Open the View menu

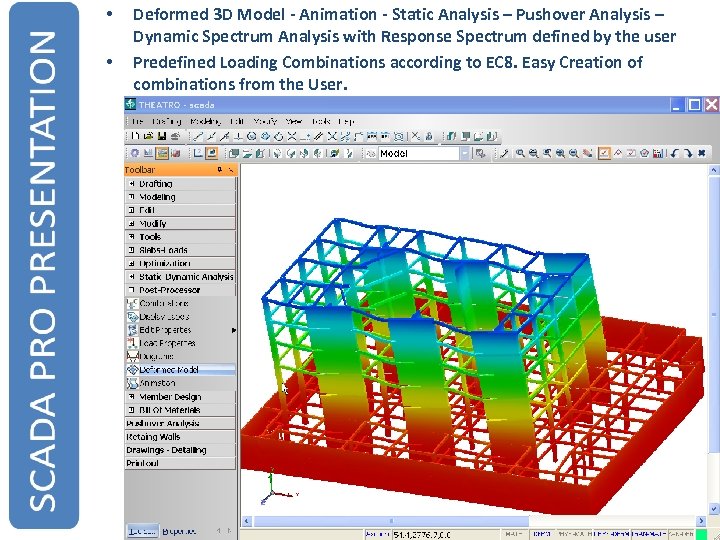(x=293, y=121)
